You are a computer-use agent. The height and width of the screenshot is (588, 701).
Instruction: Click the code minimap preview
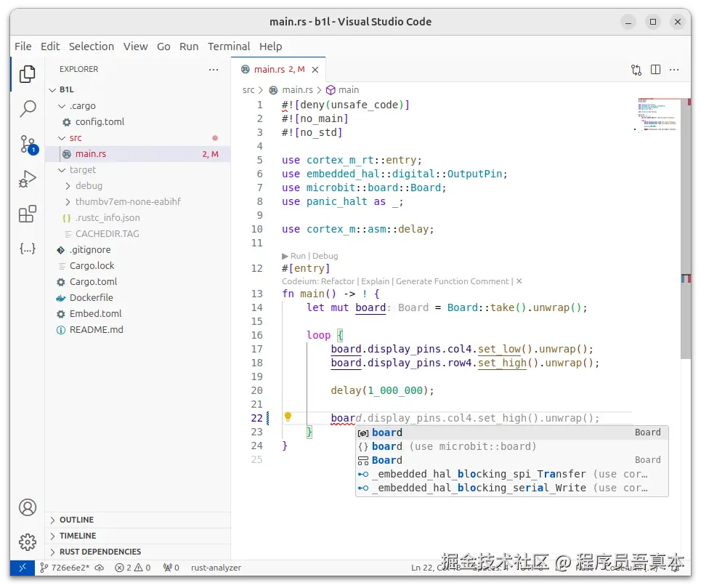(657, 115)
